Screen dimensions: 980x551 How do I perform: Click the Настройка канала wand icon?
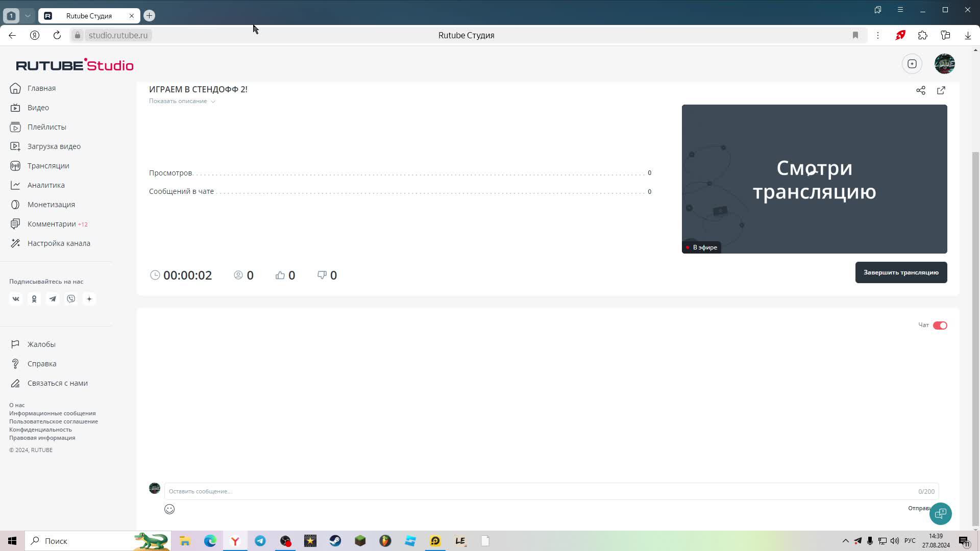point(15,243)
